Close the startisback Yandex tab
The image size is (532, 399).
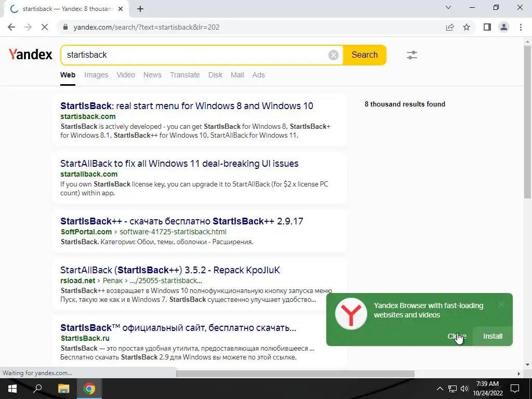[x=121, y=9]
